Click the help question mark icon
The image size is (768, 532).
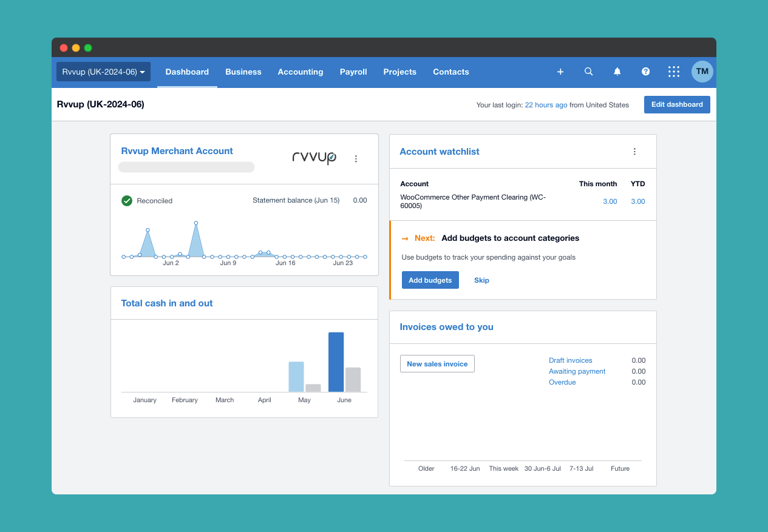coord(645,72)
